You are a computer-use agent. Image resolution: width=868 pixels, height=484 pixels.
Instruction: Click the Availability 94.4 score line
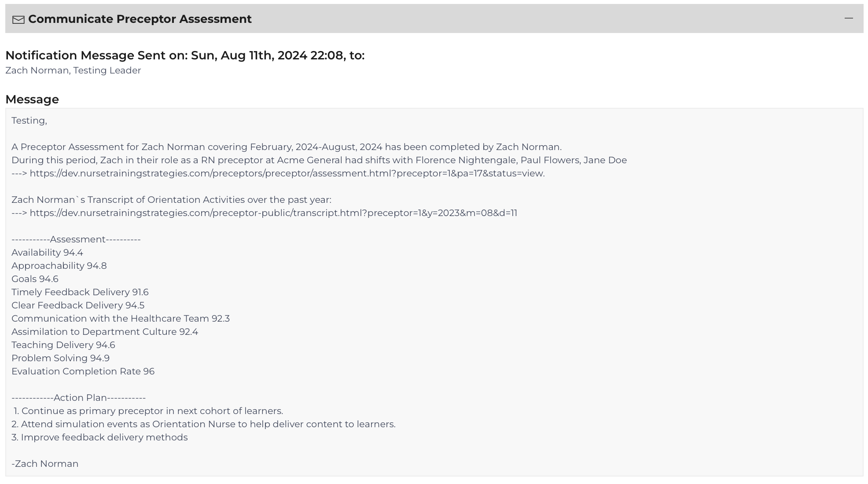click(x=47, y=253)
